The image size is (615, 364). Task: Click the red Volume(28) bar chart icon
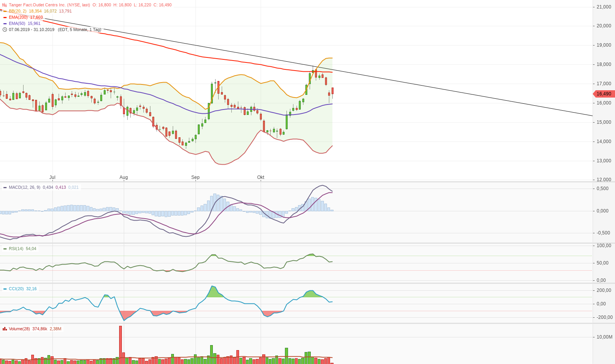point(5,329)
